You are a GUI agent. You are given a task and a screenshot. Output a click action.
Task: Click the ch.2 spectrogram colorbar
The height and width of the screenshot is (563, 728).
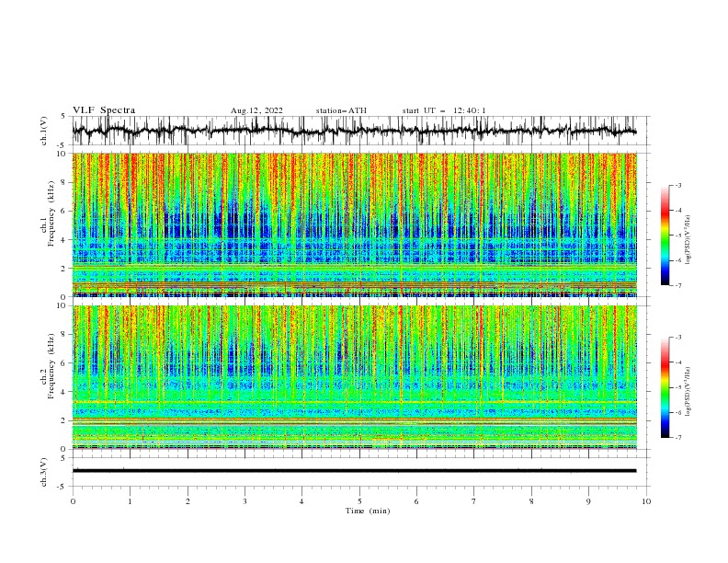(x=665, y=387)
